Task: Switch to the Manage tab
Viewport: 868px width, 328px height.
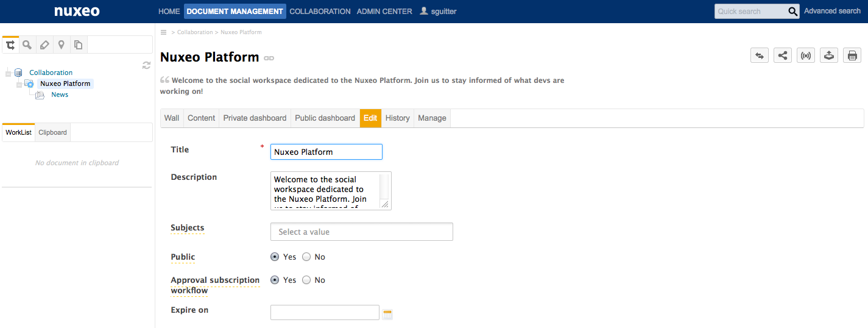Action: tap(432, 118)
